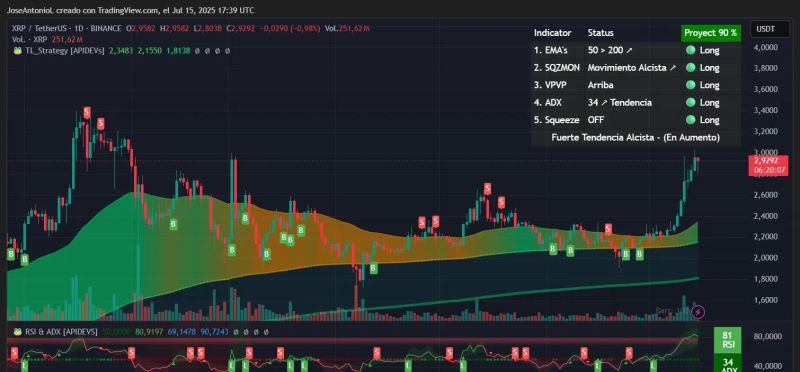Click the 4,0000 price axis label

point(766,47)
